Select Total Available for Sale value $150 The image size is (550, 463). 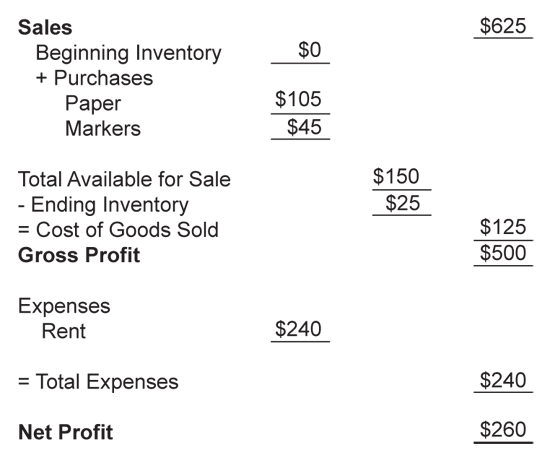(x=396, y=176)
